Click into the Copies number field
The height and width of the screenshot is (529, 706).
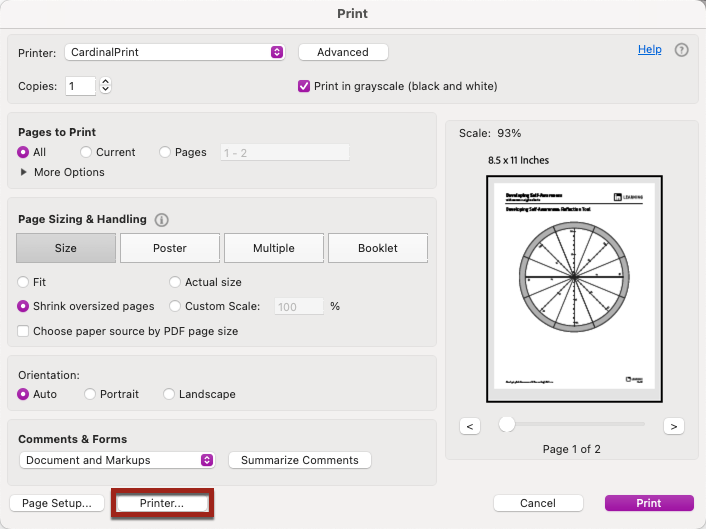click(81, 86)
